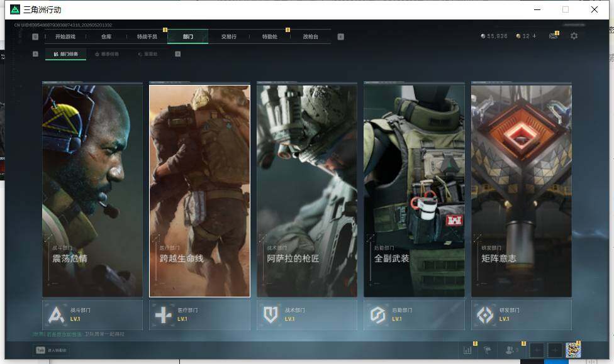Viewport: 614px width, 364px height.
Task: Click the 三角洲行动 title bar logo
Action: pos(15,9)
